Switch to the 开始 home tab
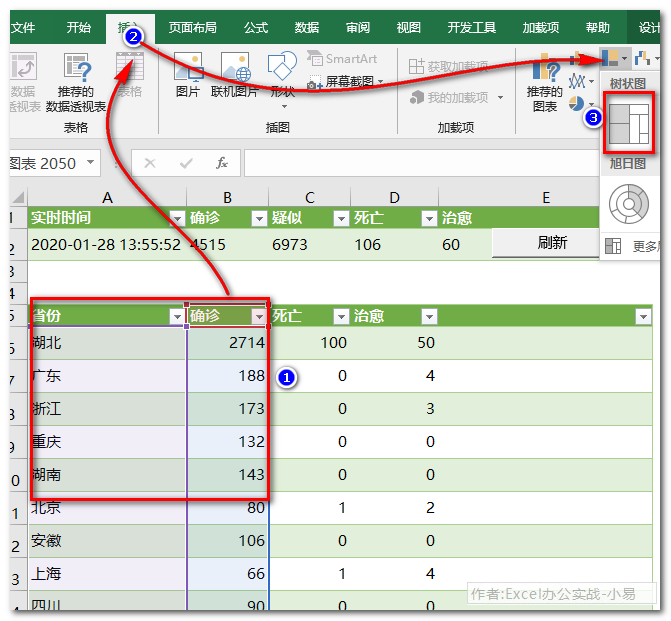This screenshot has width=671, height=621. click(x=79, y=28)
